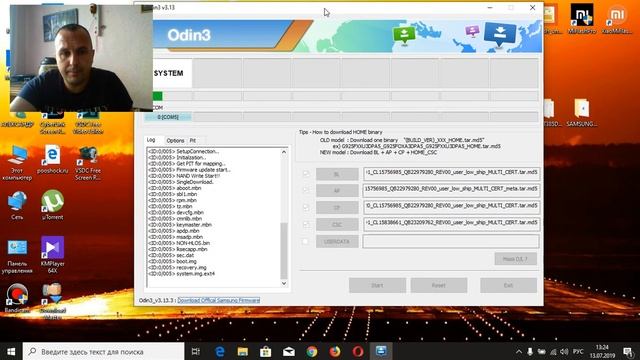
Task: Open Task View on the taskbar
Action: coord(196,351)
